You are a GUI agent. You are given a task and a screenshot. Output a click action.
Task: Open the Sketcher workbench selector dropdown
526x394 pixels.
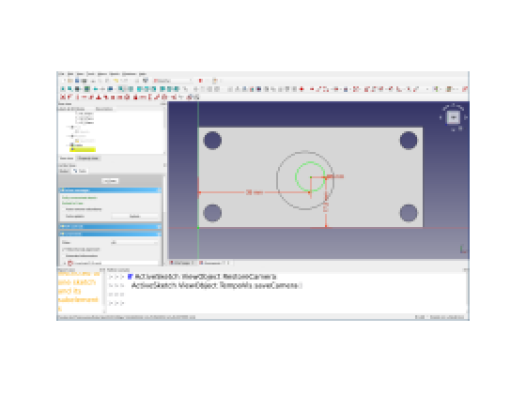tap(172, 81)
